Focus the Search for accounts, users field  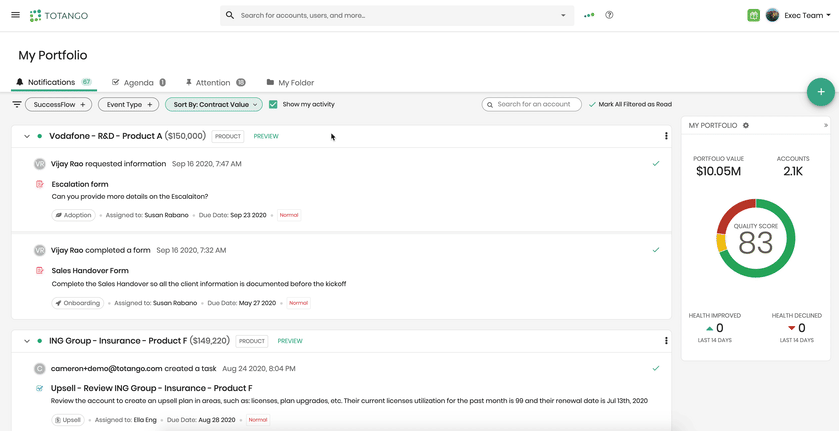(x=397, y=16)
